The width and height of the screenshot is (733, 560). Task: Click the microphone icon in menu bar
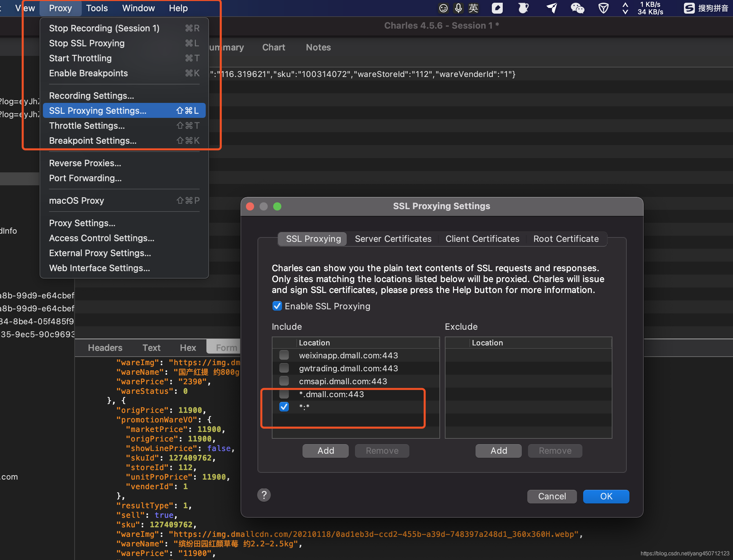point(458,8)
